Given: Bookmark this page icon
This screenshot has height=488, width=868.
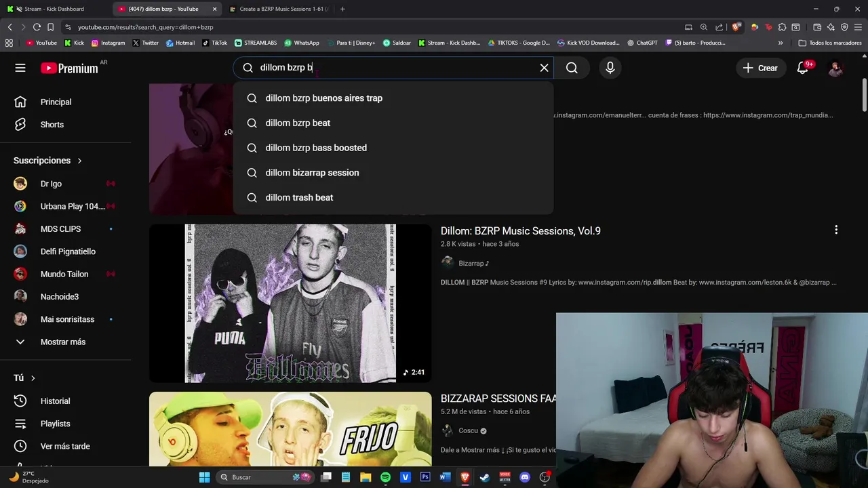Looking at the screenshot, I should (50, 27).
